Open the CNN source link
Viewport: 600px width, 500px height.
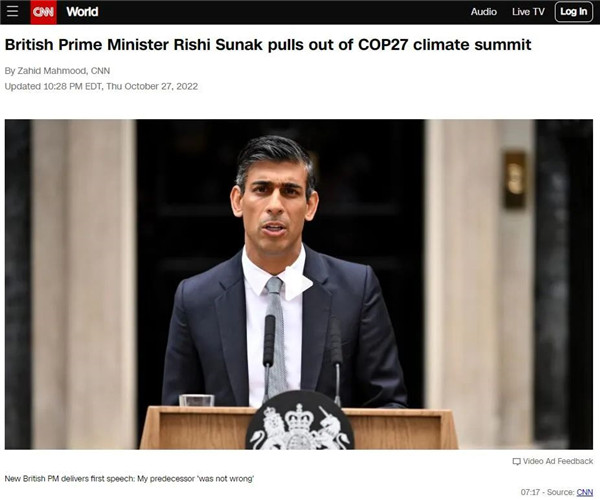(x=585, y=492)
